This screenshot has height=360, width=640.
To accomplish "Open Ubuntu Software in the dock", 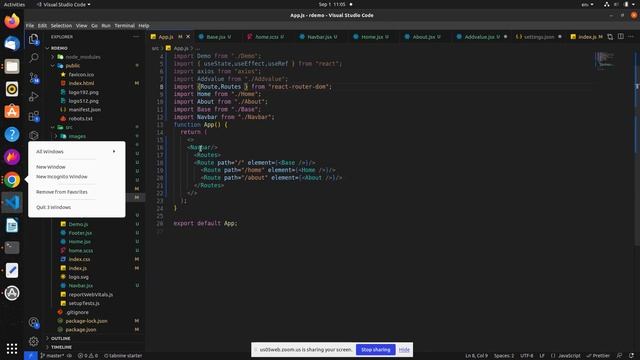I will [12, 111].
